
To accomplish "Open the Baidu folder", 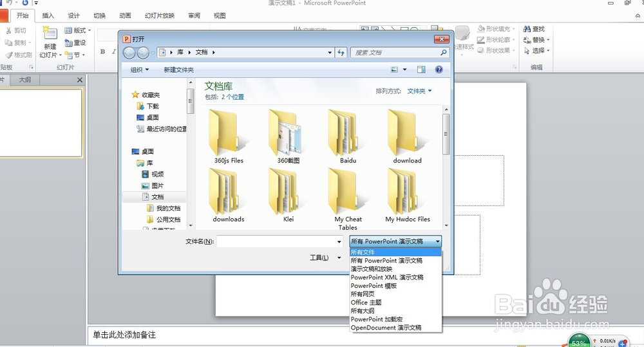I will point(348,136).
